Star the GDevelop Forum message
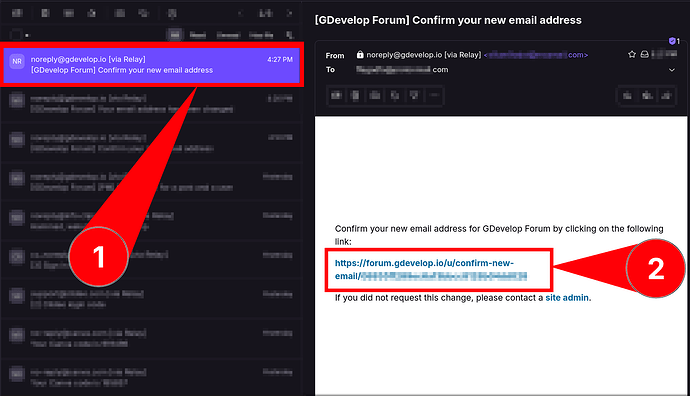690x396 pixels. click(632, 55)
